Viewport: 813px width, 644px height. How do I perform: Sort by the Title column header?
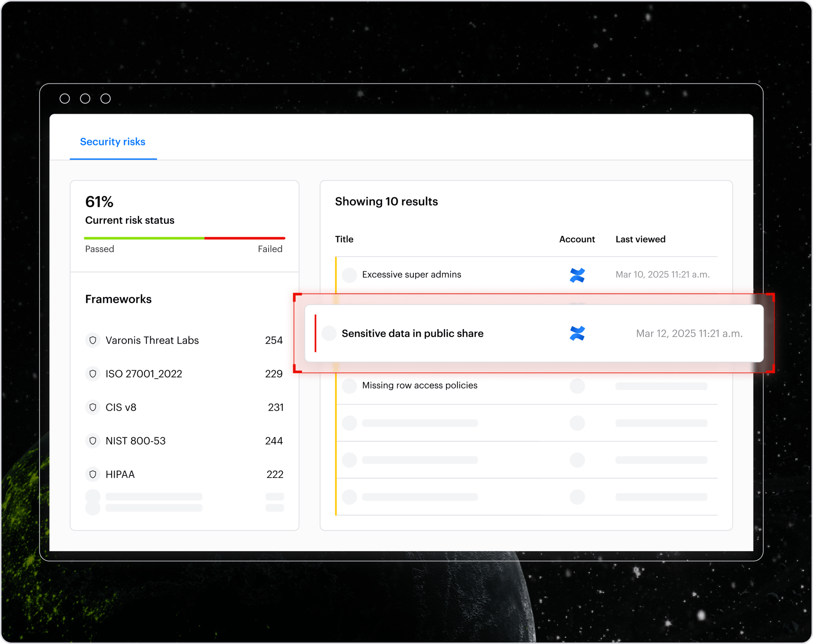point(344,239)
